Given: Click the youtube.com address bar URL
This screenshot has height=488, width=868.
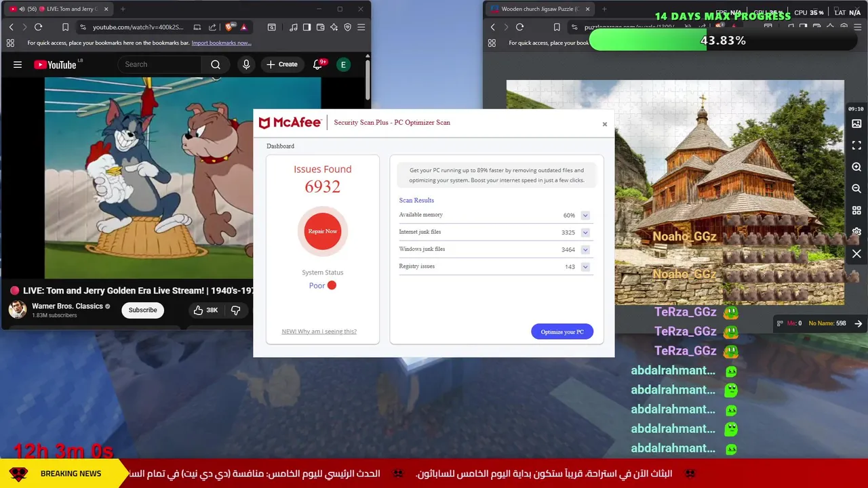Looking at the screenshot, I should tap(138, 27).
